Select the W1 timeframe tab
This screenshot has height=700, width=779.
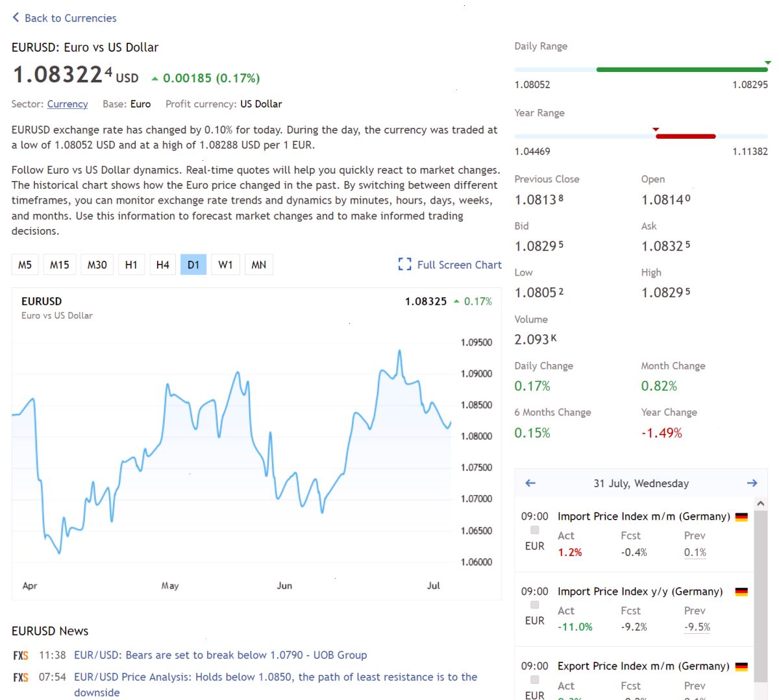(225, 265)
